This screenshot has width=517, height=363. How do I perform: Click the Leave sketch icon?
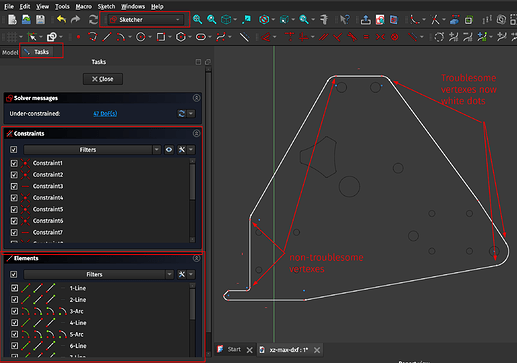[366, 20]
